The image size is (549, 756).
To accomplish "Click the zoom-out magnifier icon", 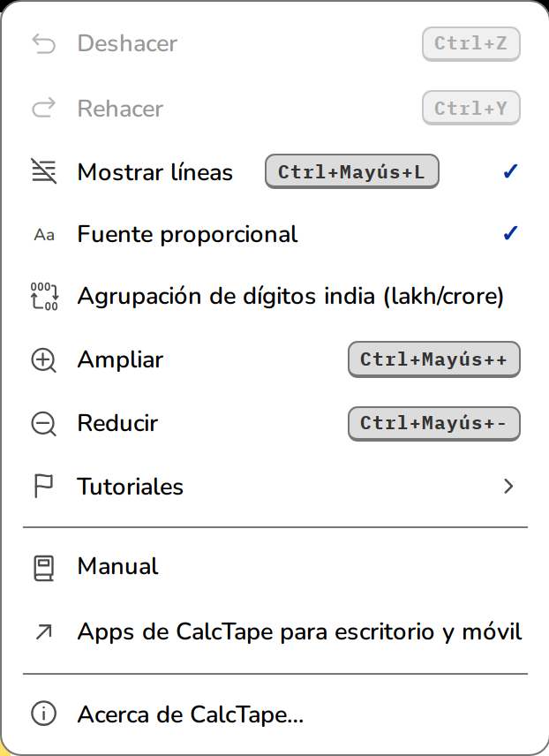I will 44,424.
